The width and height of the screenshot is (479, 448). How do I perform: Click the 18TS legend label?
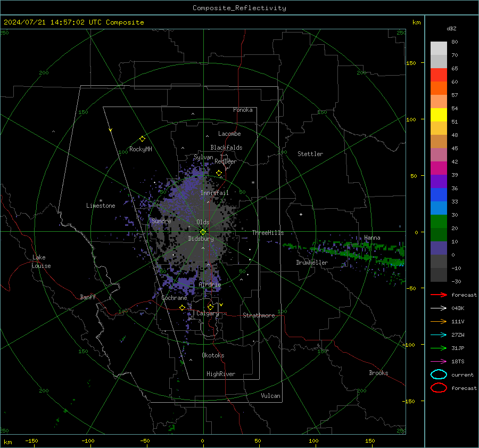tap(458, 362)
